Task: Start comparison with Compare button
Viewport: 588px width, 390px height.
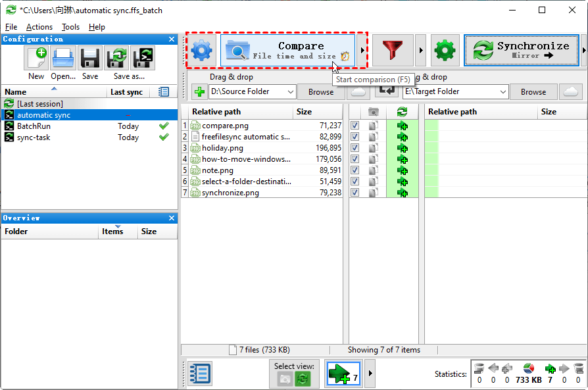Action: coord(287,50)
